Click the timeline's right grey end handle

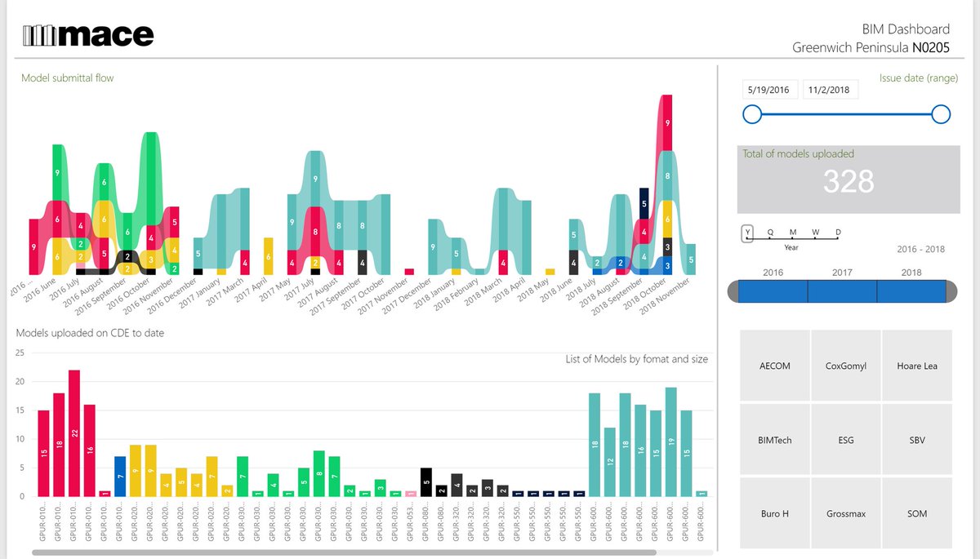[951, 291]
